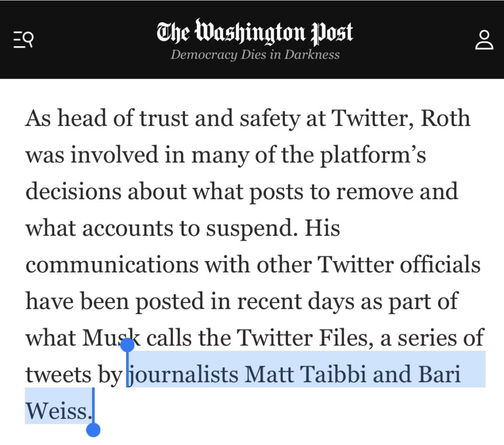
Task: Open the user account profile icon
Action: click(x=484, y=40)
